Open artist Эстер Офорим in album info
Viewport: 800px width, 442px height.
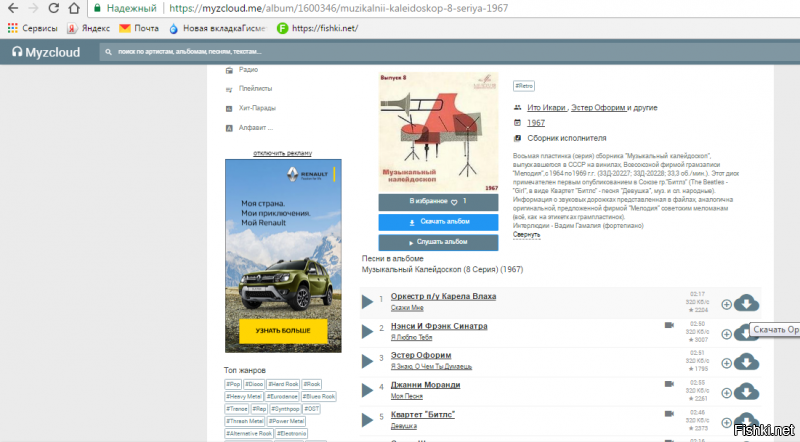point(598,108)
